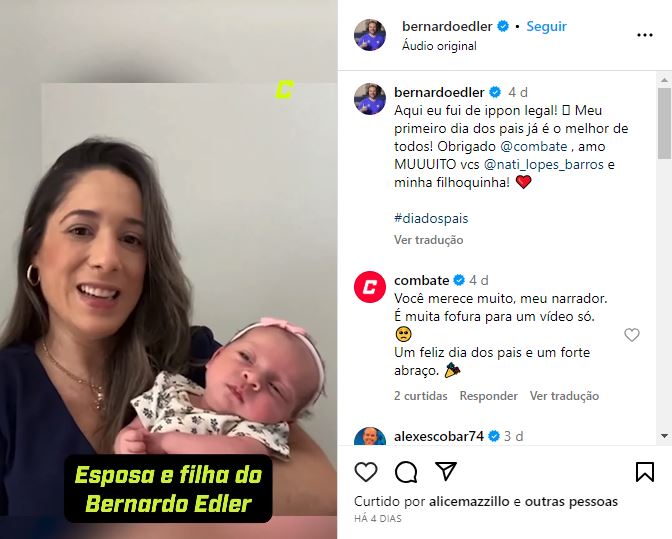Click bernardoedler profile picture in header
This screenshot has height=539, width=672.
click(370, 35)
